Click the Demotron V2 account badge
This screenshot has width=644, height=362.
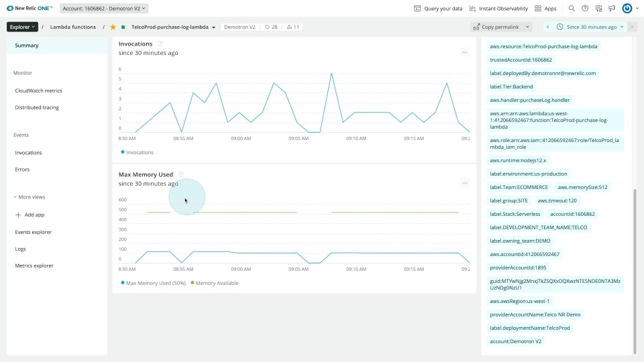(239, 27)
